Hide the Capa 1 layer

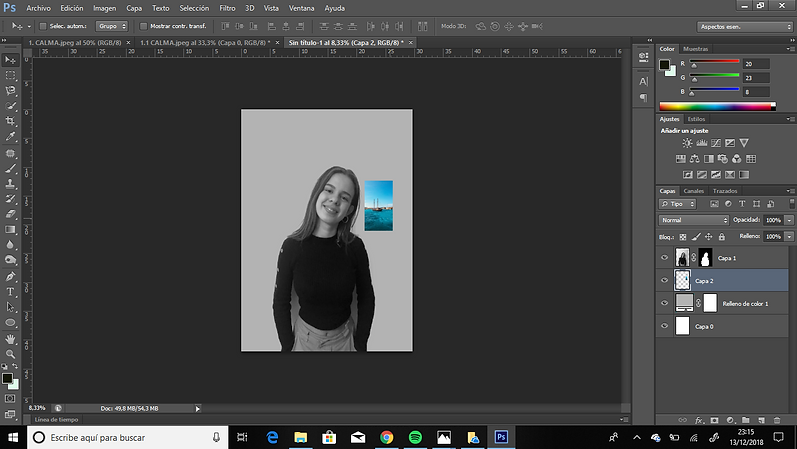[x=664, y=258]
